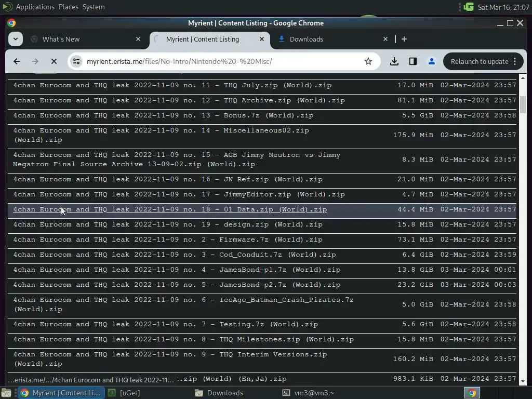Image resolution: width=532 pixels, height=399 pixels.
Task: Click the vertical scrollbar thumb
Action: point(523,104)
